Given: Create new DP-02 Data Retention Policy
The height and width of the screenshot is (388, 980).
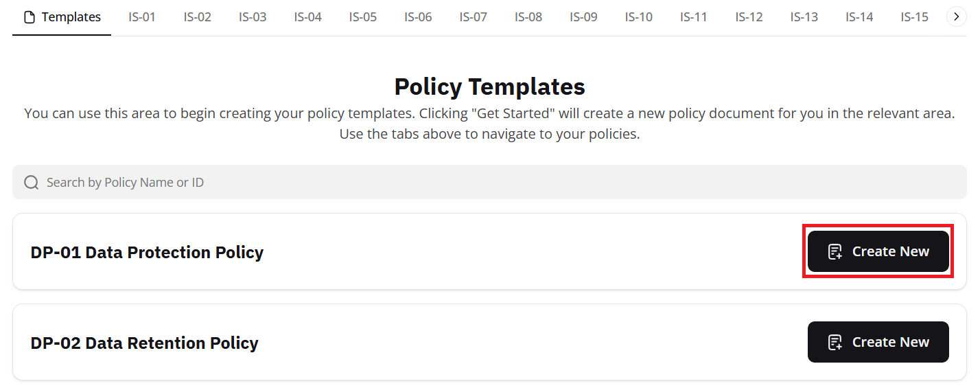Looking at the screenshot, I should point(878,342).
